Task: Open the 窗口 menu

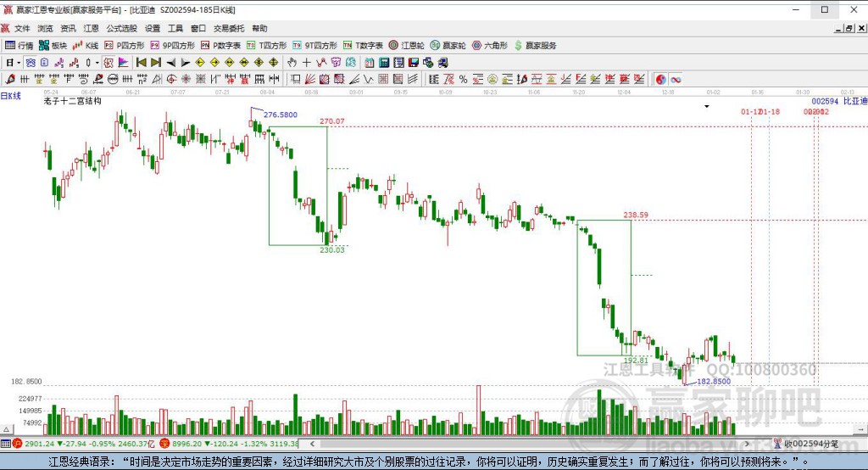Action: [x=198, y=28]
